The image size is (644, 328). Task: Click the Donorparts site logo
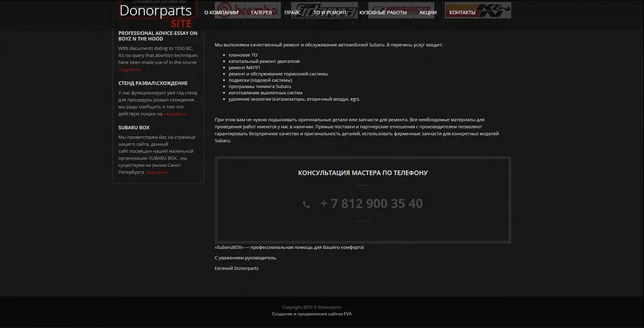tap(156, 15)
